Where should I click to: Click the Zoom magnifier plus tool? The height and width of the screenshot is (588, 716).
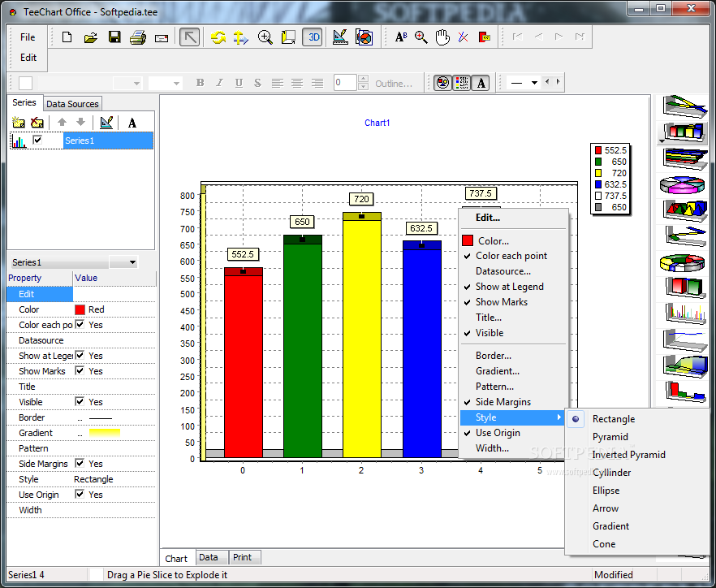(265, 37)
